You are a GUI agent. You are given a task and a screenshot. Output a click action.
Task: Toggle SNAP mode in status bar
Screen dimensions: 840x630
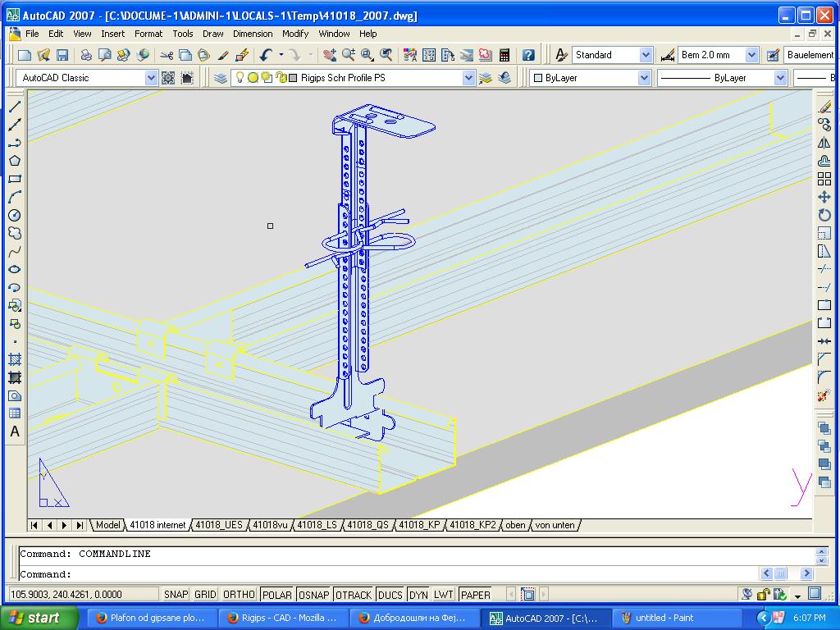pos(176,595)
